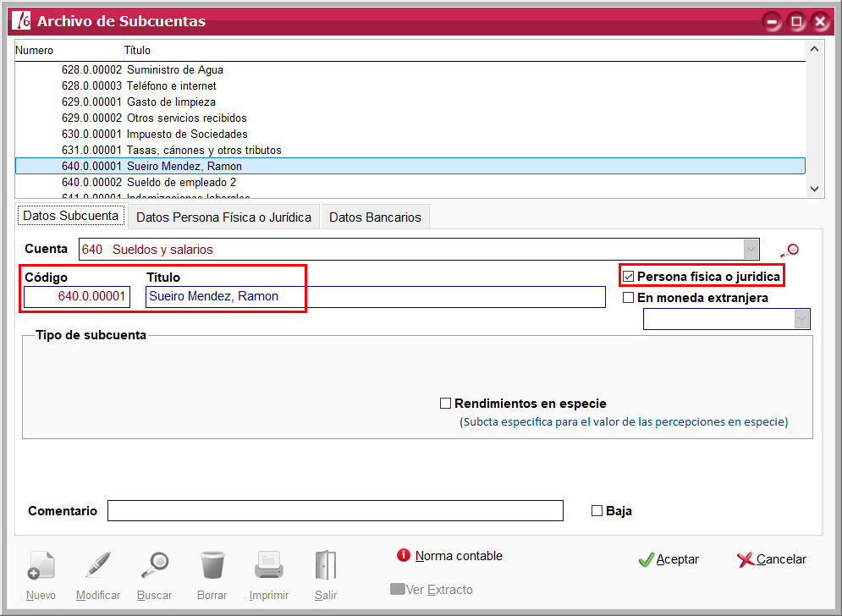Click the Ver Extracto button label

coord(439,590)
